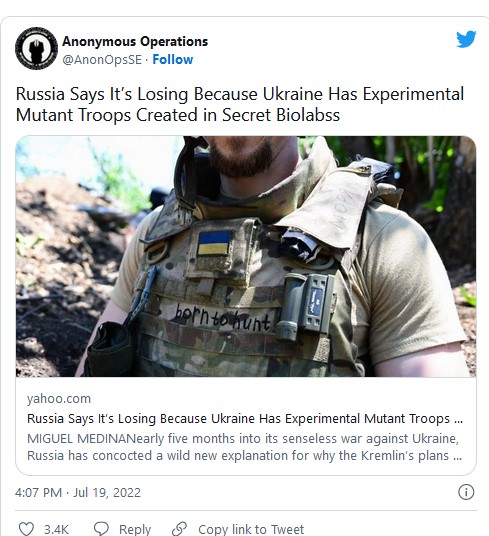Open the tweet info circle icon
The image size is (489, 536).
tap(466, 492)
